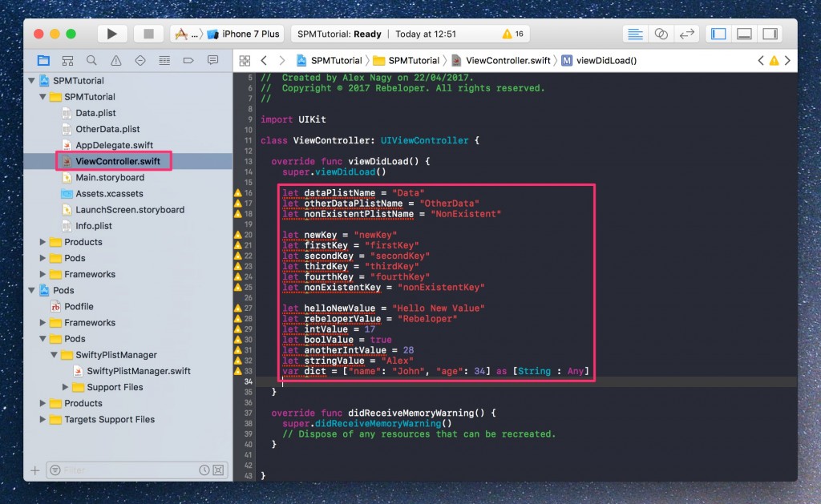Open the Project navigator tab

pos(43,61)
